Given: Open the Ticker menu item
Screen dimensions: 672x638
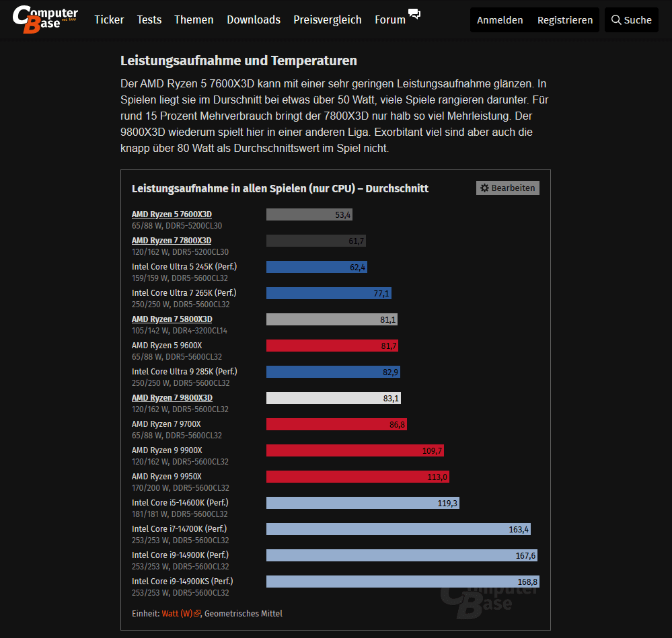Looking at the screenshot, I should pyautogui.click(x=109, y=19).
